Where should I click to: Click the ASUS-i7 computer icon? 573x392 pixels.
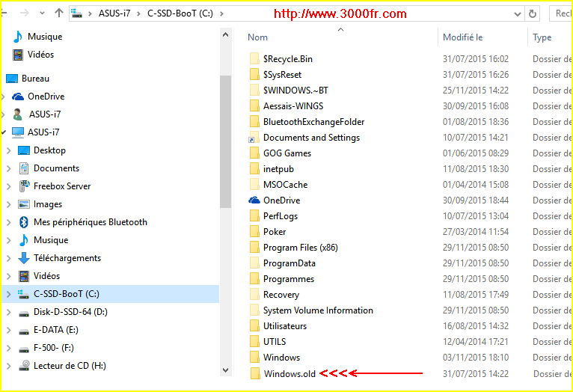click(x=17, y=132)
